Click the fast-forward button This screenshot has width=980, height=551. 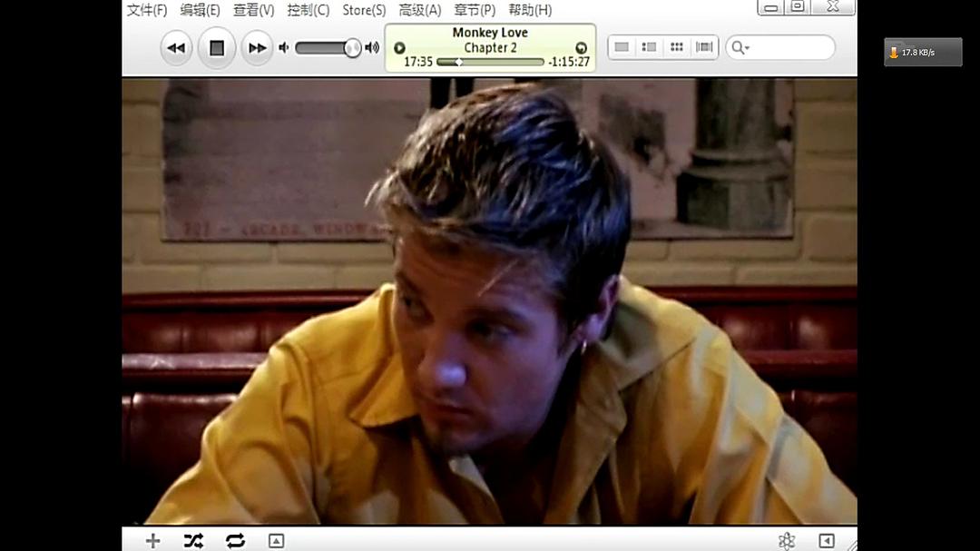click(257, 48)
